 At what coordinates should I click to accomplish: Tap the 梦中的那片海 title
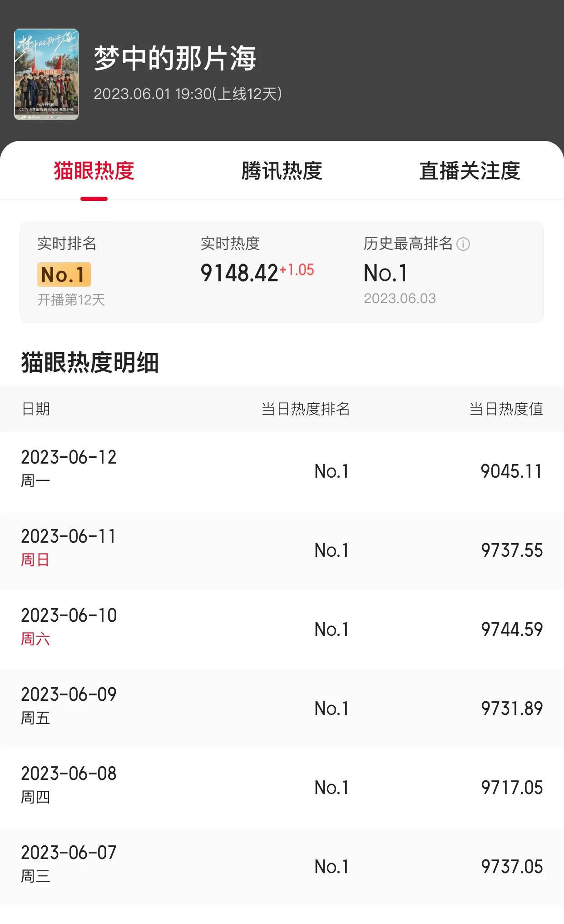pyautogui.click(x=175, y=59)
